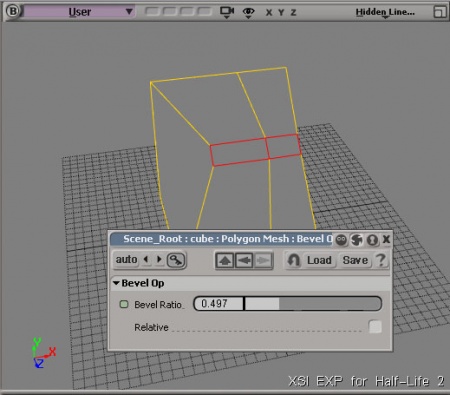Select the first viewport memo cam slot
Viewport: 450px width, 395px height.
152,12
